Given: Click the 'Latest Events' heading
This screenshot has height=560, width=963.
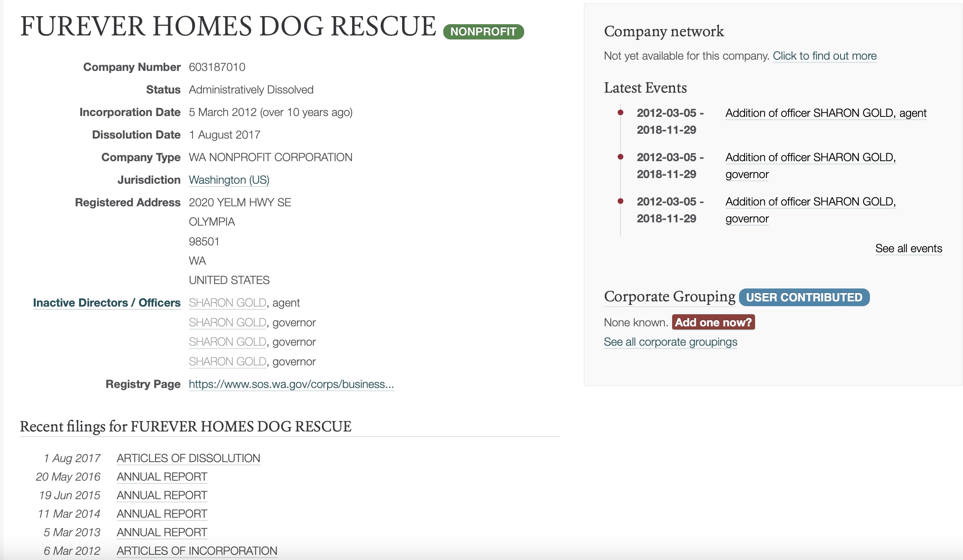Looking at the screenshot, I should click(x=645, y=88).
